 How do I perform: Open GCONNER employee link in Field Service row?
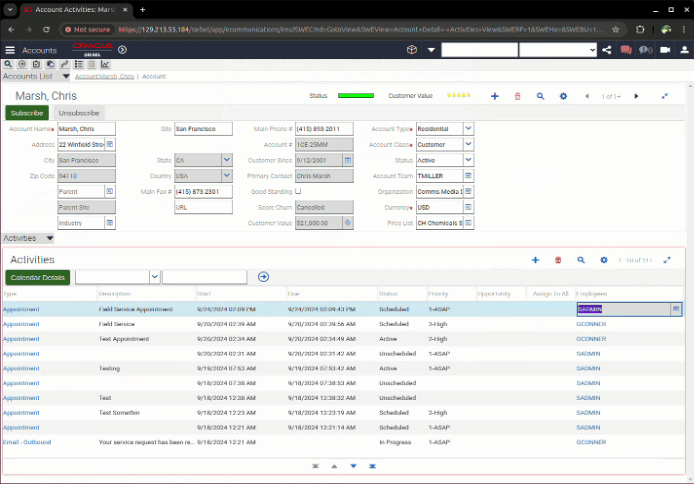pyautogui.click(x=591, y=324)
